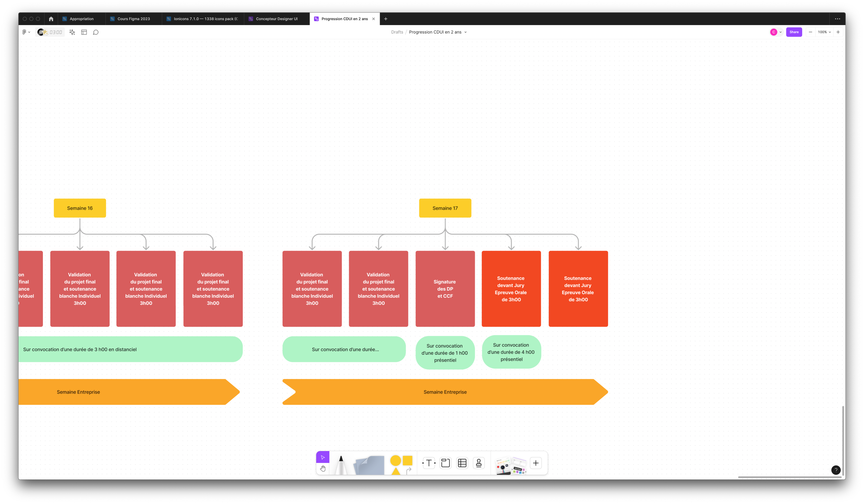The width and height of the screenshot is (864, 504).
Task: Click the Drafts breadcrumb link
Action: [397, 32]
